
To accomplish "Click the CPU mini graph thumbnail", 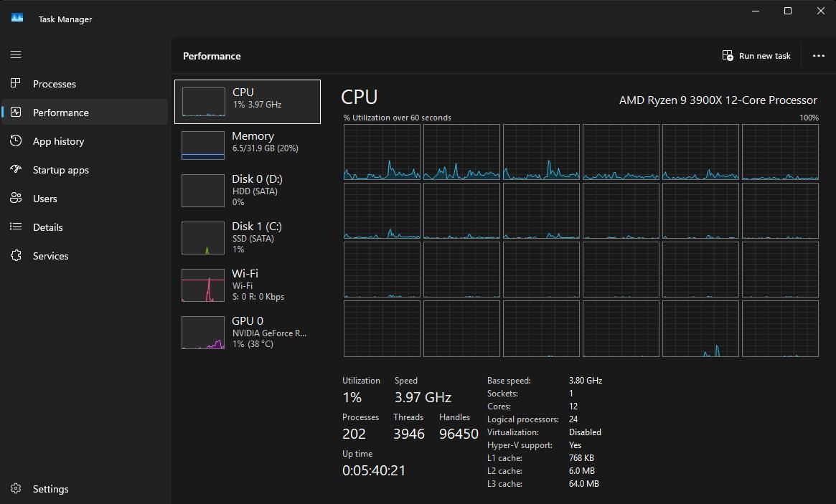I will [x=203, y=102].
